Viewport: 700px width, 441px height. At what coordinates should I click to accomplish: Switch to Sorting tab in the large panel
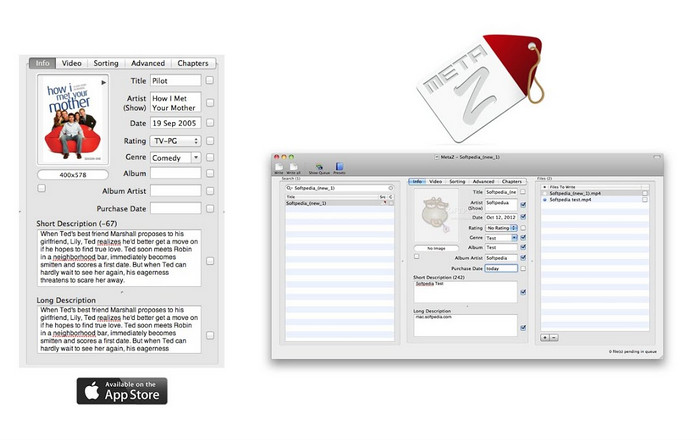[x=106, y=63]
